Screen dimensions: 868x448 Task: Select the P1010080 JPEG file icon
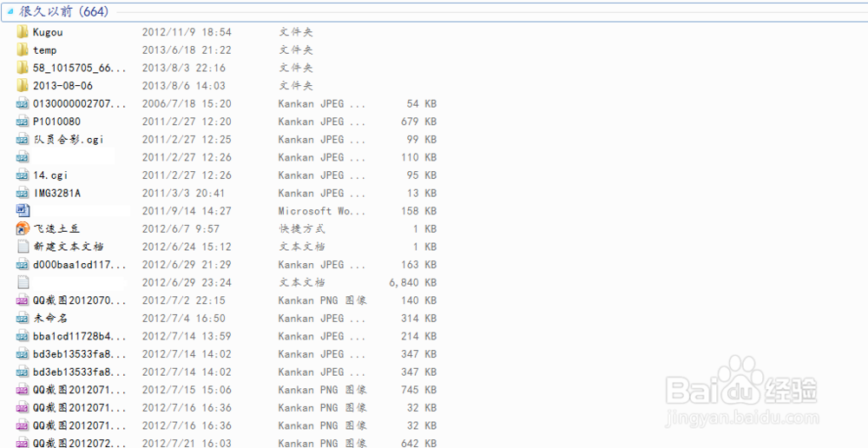coord(23,122)
